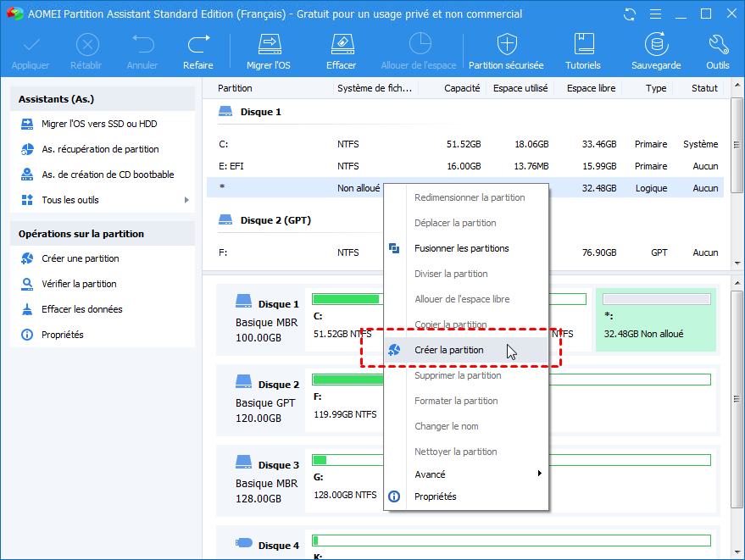Select the F: partition row in list

click(x=465, y=252)
